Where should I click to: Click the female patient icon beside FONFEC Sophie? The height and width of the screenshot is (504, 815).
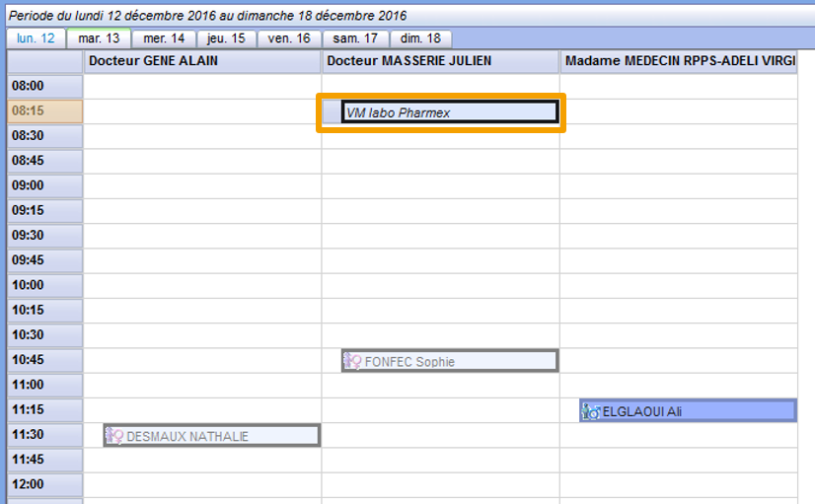point(352,361)
